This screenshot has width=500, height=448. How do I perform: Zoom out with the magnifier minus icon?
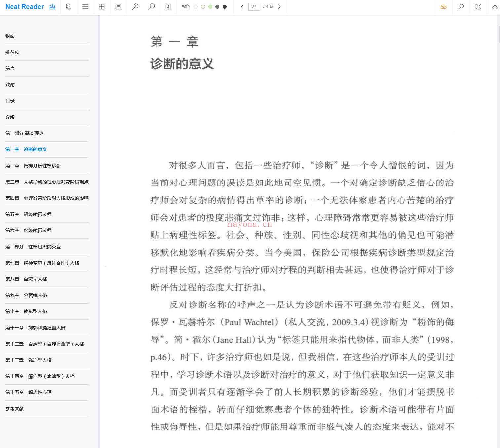coord(152,7)
